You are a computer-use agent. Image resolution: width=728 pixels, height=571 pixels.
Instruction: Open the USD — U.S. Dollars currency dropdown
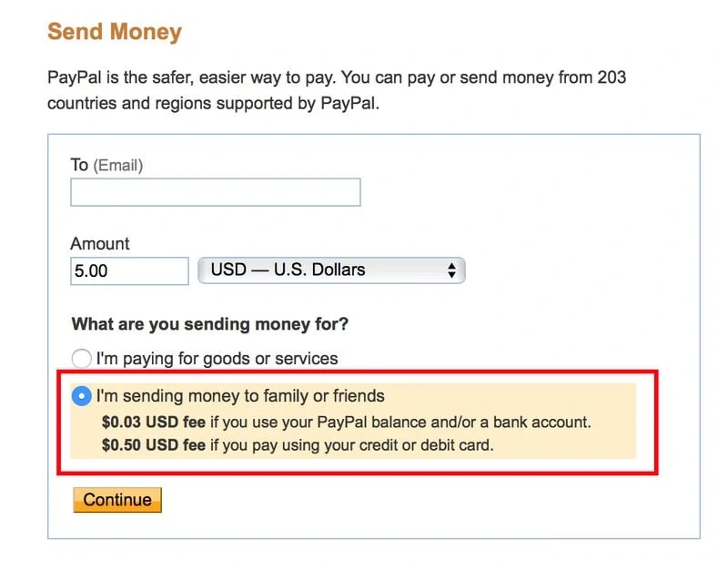click(331, 270)
